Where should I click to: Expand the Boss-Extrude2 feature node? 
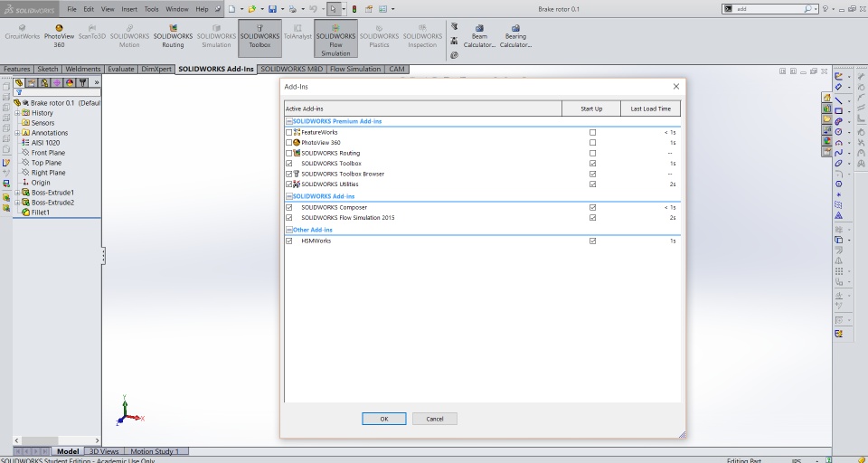[x=17, y=203]
